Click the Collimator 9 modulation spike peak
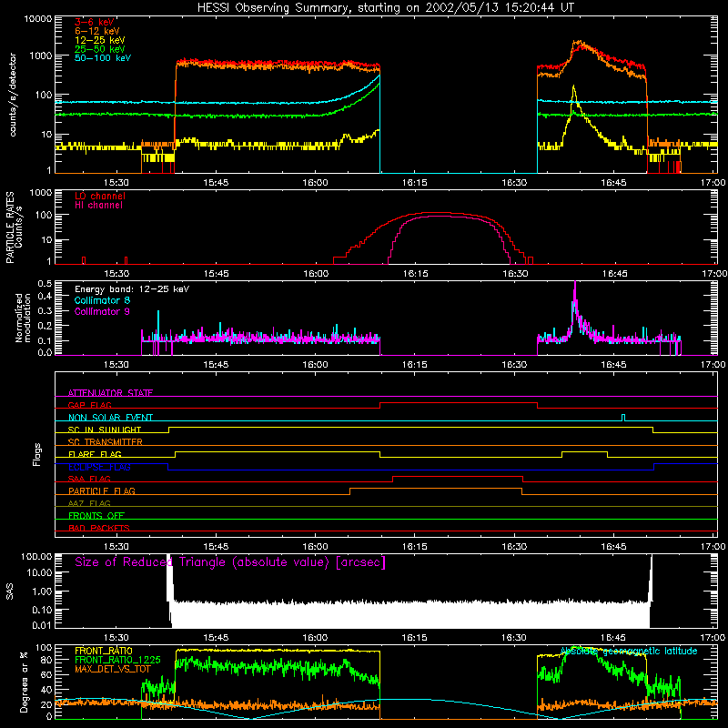This screenshot has width=728, height=728. pos(575,283)
